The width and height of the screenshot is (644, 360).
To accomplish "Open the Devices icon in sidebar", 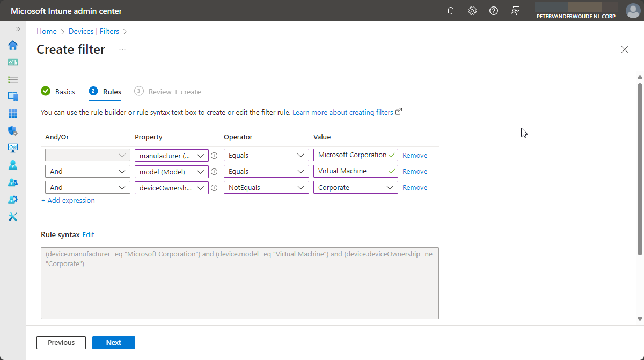I will 13,97.
